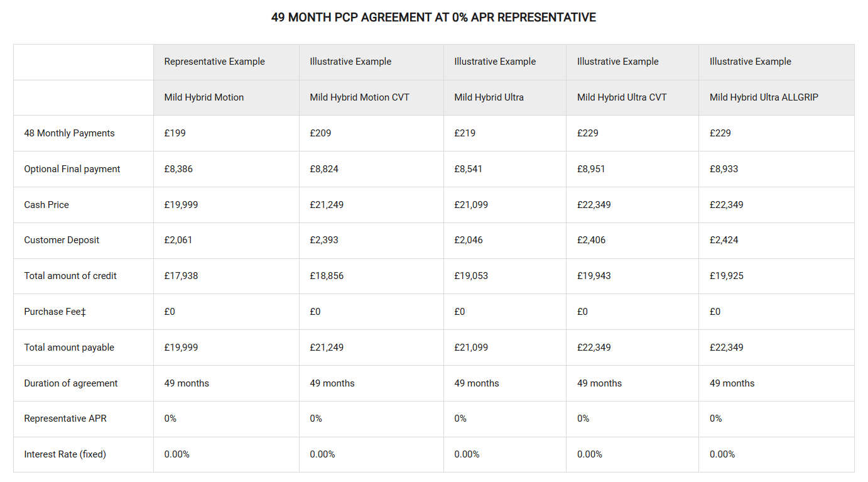Screen dimensions: 868x482
Task: Select the Mild Hybrid Ultra ALLGRIP header
Action: [764, 97]
